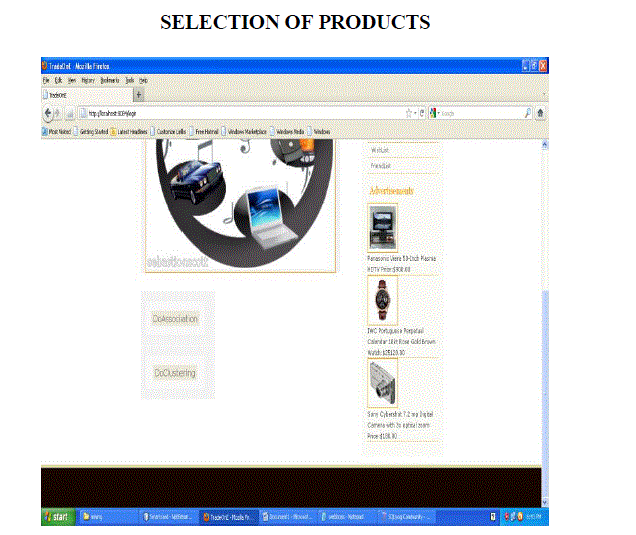Click the bookmark star in address bar
This screenshot has height=535, width=636.
[409, 113]
